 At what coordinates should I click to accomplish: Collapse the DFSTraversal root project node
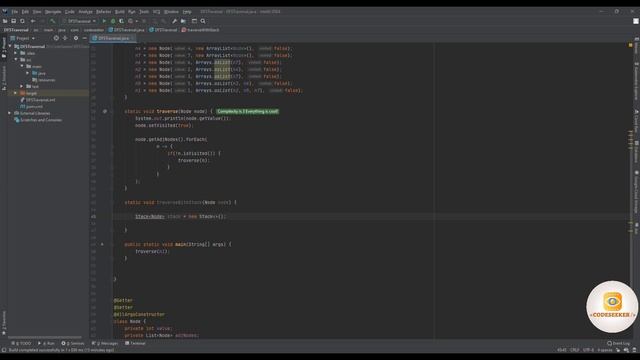click(x=10, y=46)
